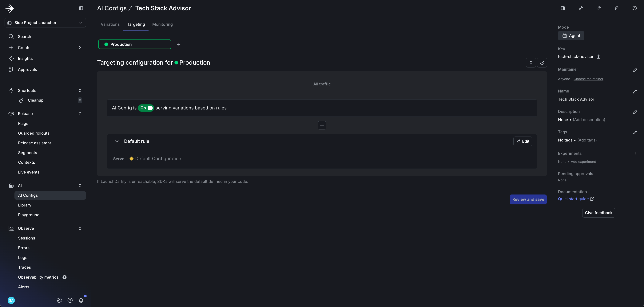Copy the link with the chain icon
This screenshot has width=644, height=307.
pos(581,8)
